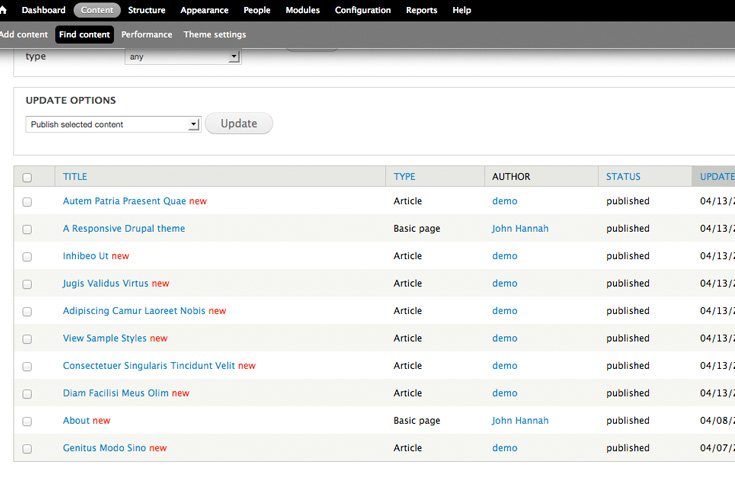Sort by the Type column header
Image resolution: width=735 pixels, height=500 pixels.
point(404,177)
